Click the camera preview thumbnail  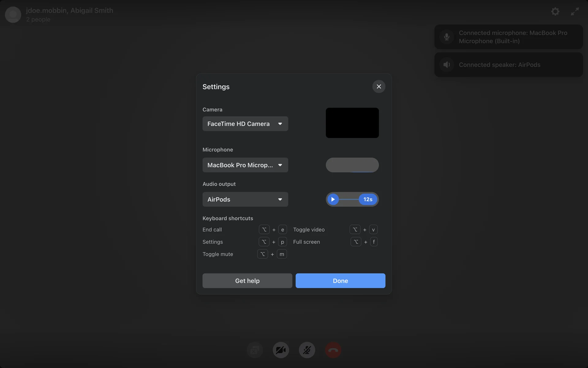click(352, 123)
